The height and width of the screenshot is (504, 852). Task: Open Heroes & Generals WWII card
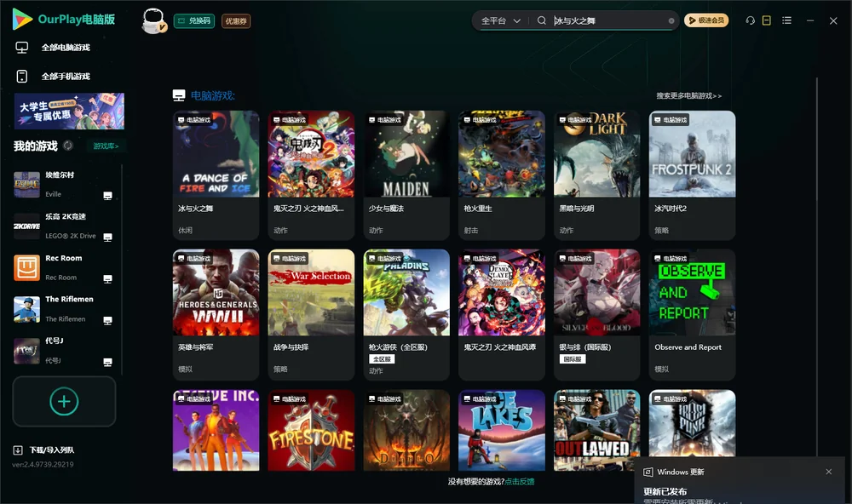[x=216, y=314]
